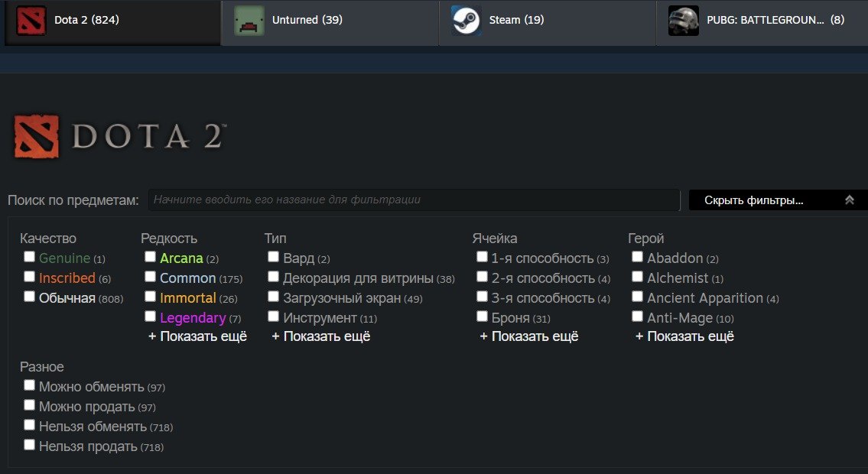
Task: Click the Dota 2 icon in the tab
Action: [31, 21]
